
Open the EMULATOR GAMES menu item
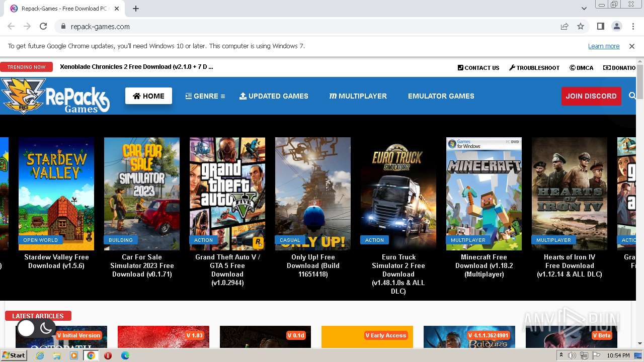441,96
